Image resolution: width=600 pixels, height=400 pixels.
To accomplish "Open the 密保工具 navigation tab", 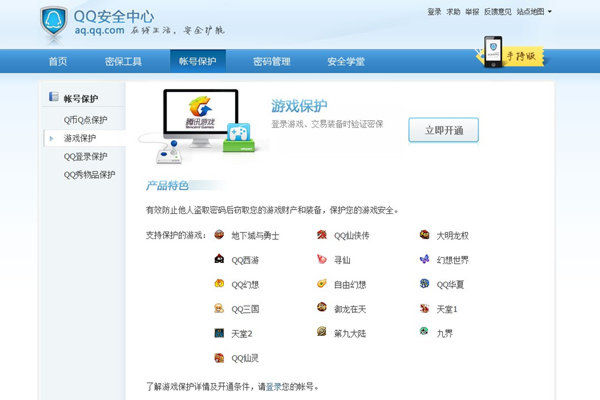I will [x=123, y=62].
